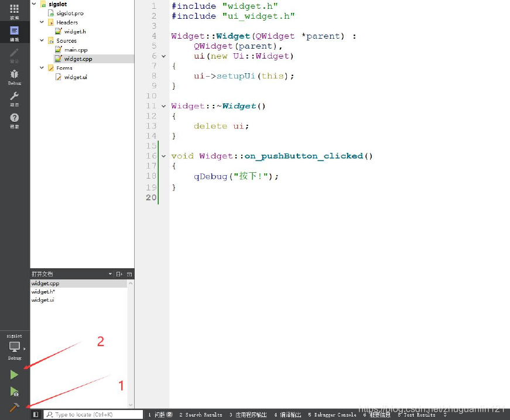Select Headers folder icon
Screen dimensions: 510x420
point(51,22)
